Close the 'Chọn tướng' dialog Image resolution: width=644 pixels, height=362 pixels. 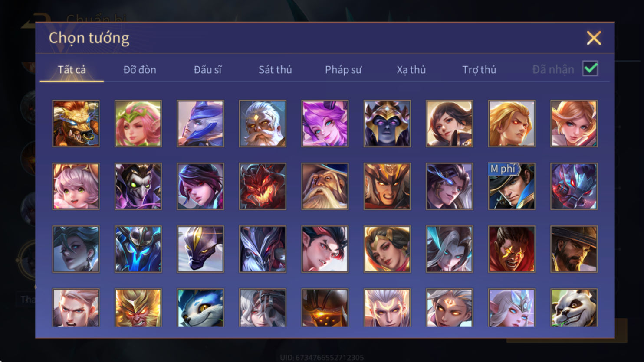pyautogui.click(x=594, y=38)
